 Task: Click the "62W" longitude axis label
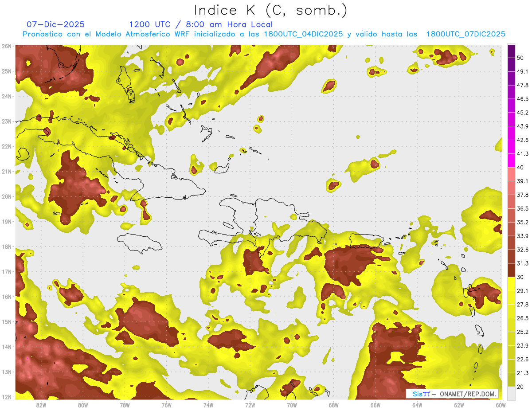459,405
